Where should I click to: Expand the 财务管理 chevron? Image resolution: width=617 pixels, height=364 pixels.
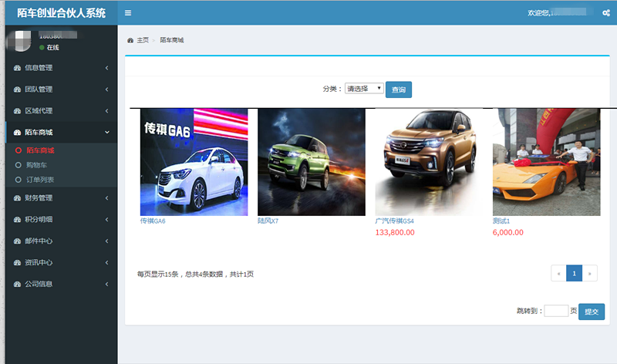106,198
